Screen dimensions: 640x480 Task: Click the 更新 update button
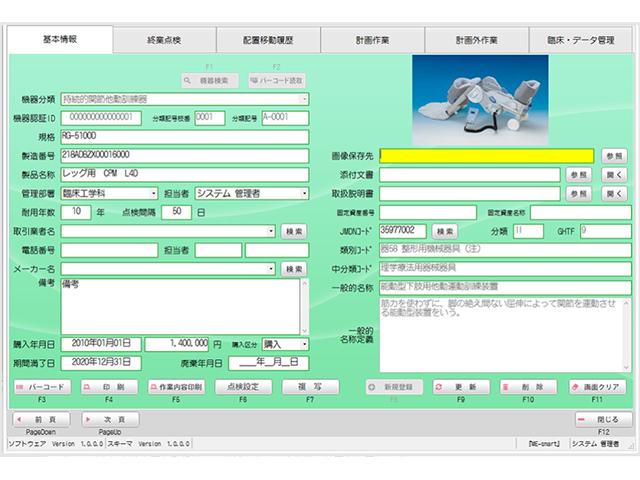point(461,387)
